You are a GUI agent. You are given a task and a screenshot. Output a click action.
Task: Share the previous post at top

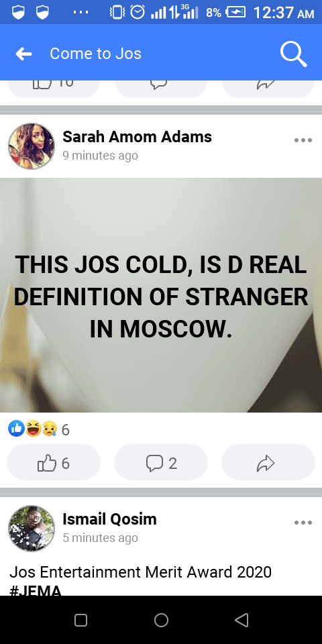268,89
